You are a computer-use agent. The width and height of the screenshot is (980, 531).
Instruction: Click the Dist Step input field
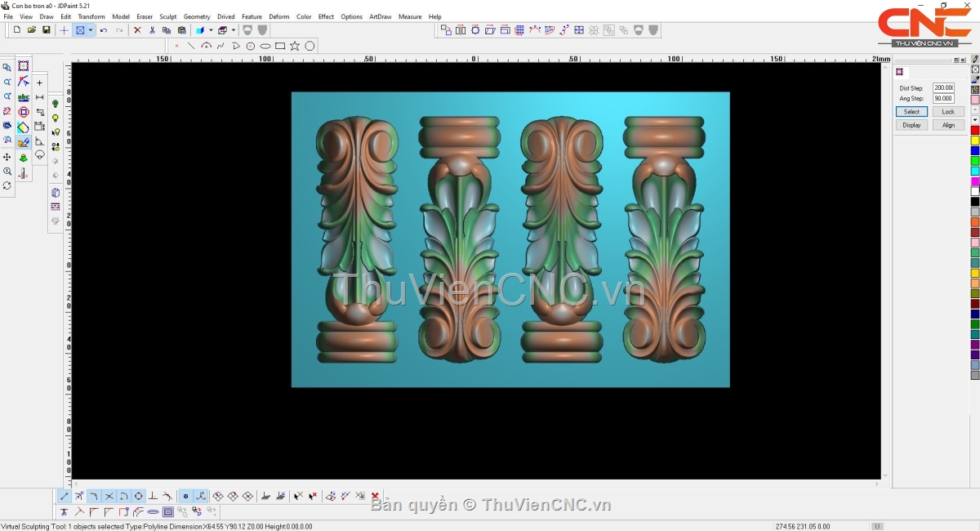click(x=943, y=87)
